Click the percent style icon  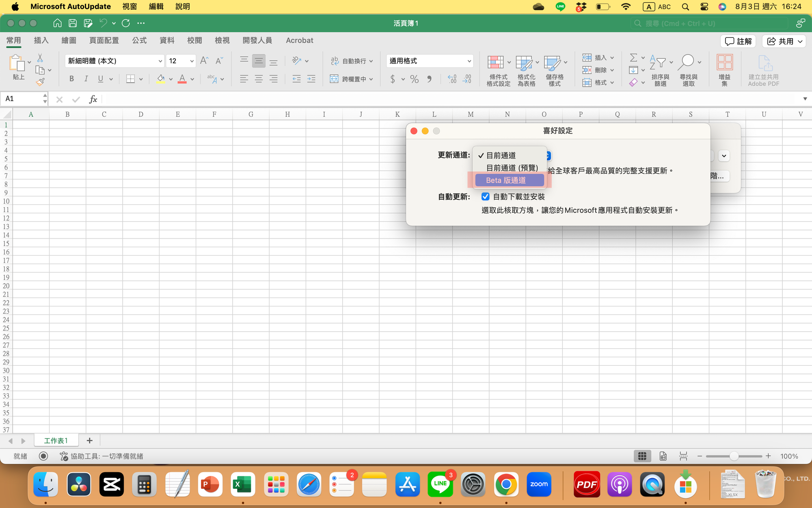point(414,79)
